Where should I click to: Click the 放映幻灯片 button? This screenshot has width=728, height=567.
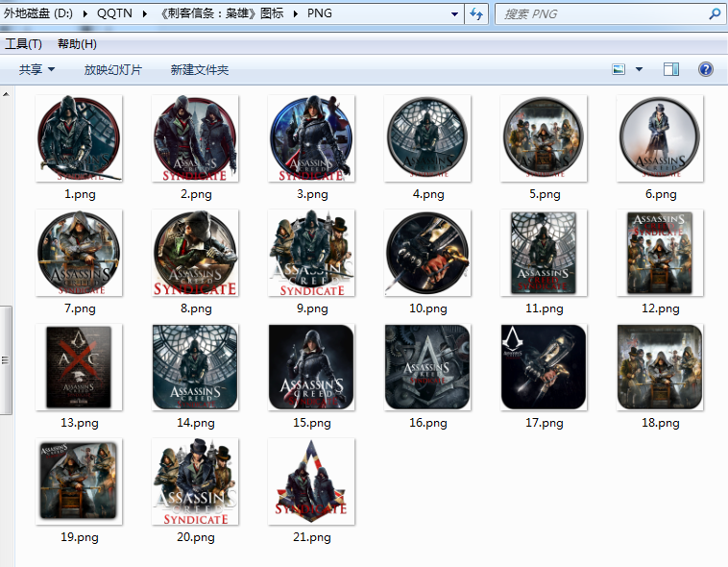coord(112,70)
